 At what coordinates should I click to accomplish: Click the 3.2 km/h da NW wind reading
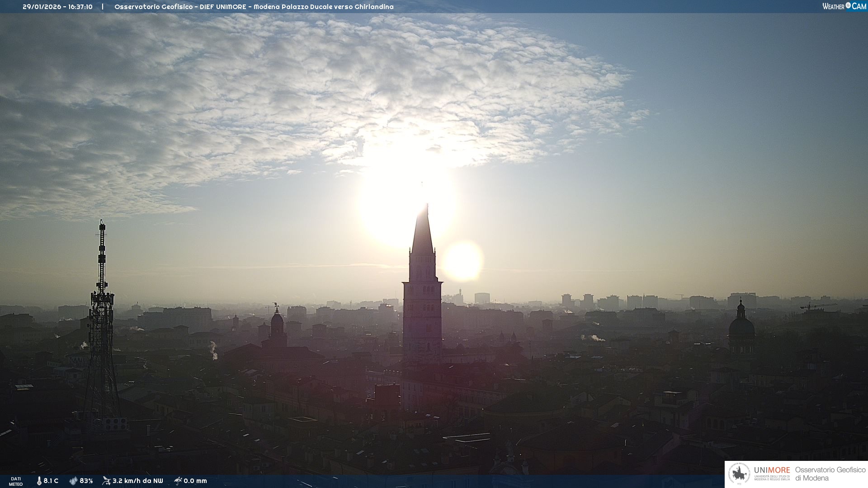(137, 481)
